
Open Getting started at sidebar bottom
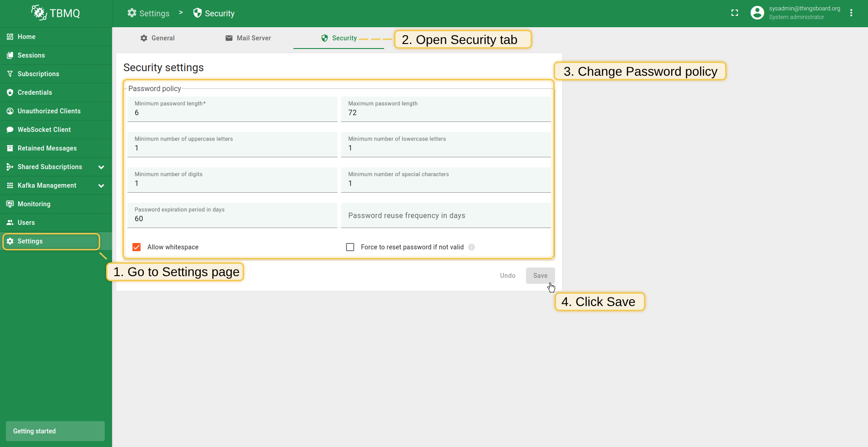coord(55,431)
